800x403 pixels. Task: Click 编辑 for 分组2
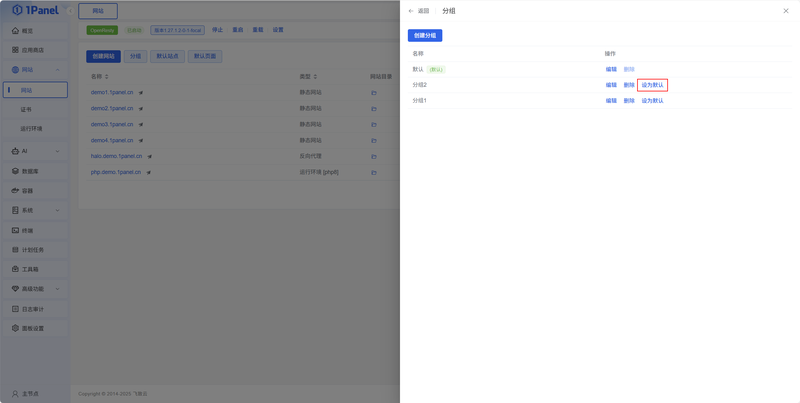pos(611,85)
